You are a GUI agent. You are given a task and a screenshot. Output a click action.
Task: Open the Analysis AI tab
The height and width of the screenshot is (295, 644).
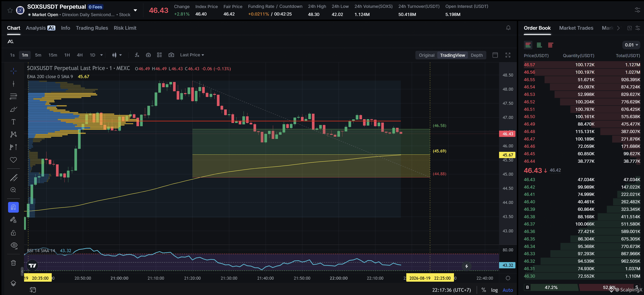click(x=40, y=28)
